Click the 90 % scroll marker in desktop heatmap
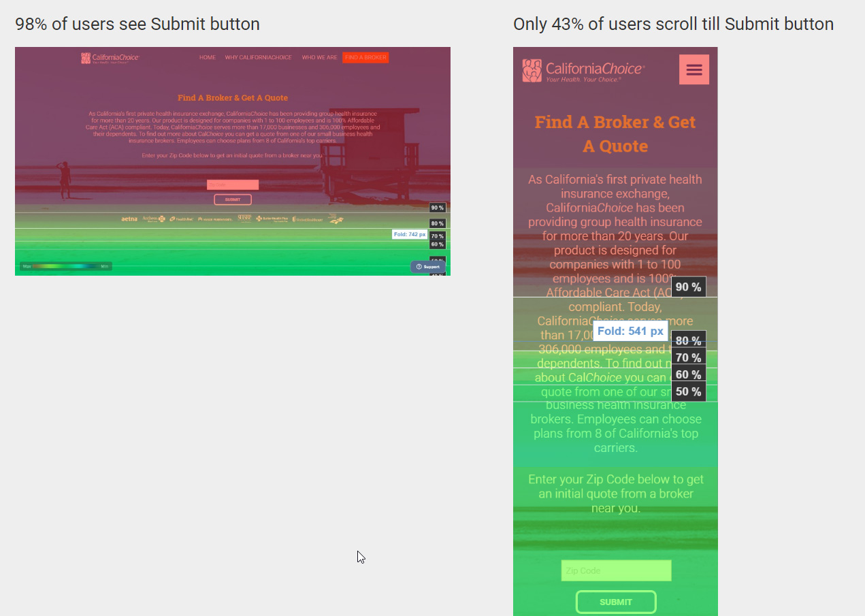Screen dimensions: 865x616 tap(438, 208)
